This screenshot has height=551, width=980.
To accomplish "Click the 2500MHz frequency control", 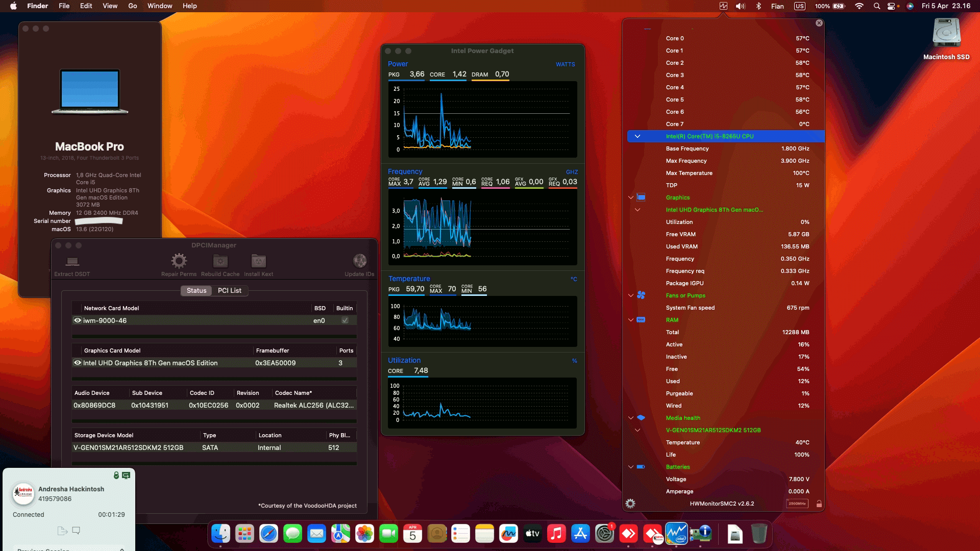I will (x=798, y=504).
